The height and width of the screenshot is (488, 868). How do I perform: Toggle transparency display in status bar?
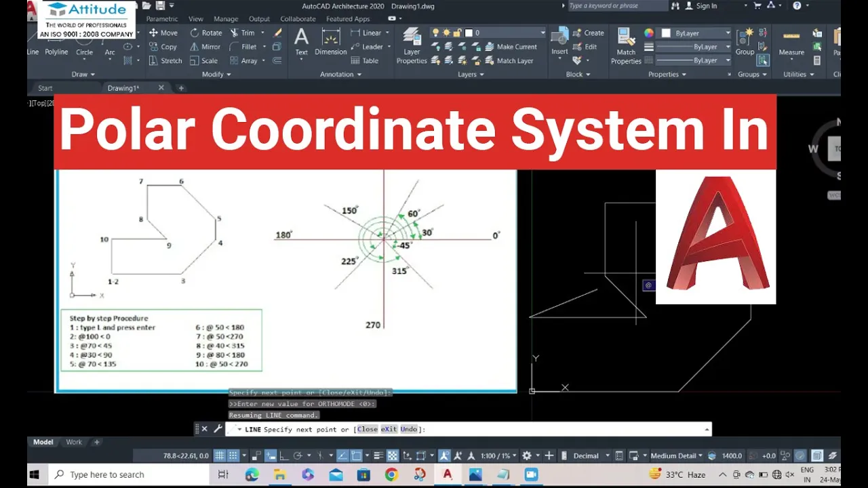pos(392,456)
